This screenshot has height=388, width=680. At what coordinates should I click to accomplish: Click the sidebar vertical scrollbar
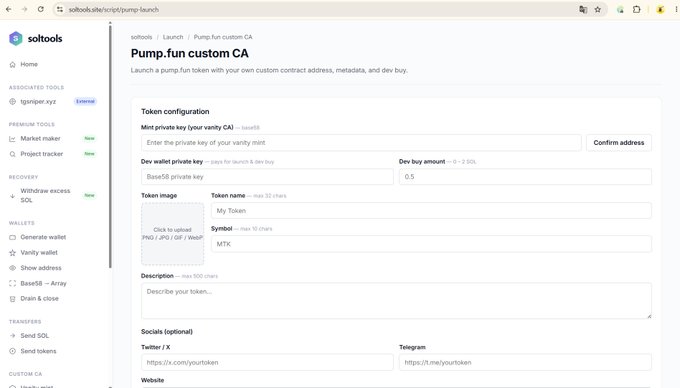(110, 147)
